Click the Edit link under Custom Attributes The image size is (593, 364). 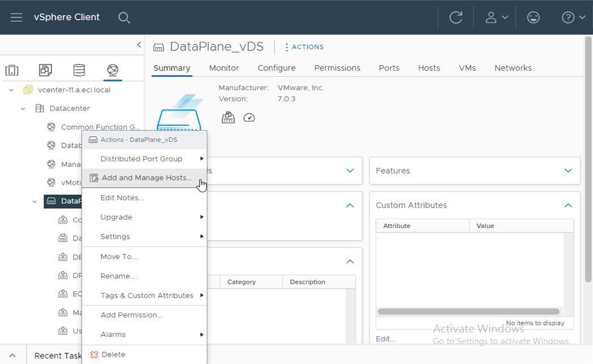[x=385, y=339]
